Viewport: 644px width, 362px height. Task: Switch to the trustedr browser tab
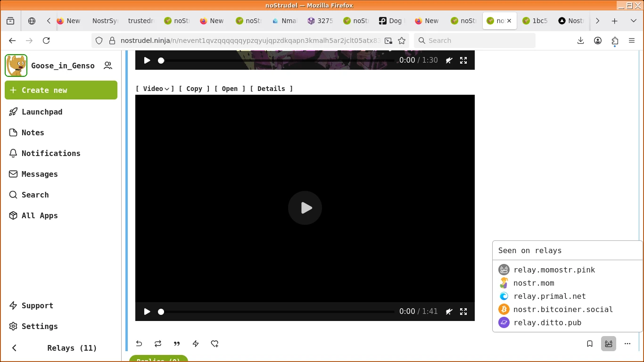click(x=140, y=21)
